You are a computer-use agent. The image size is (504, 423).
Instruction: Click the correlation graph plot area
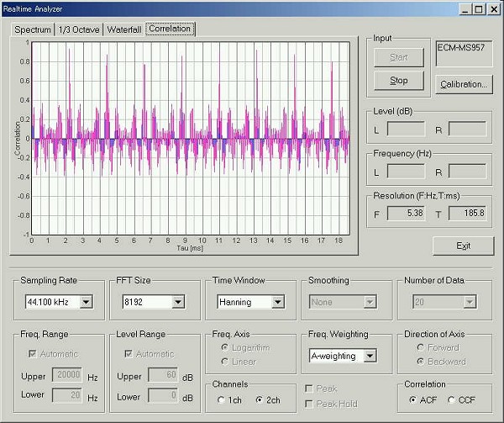pos(190,137)
